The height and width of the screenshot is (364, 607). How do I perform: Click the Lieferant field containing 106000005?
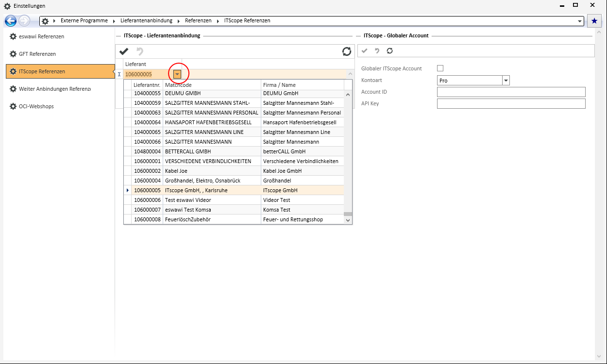(x=149, y=74)
